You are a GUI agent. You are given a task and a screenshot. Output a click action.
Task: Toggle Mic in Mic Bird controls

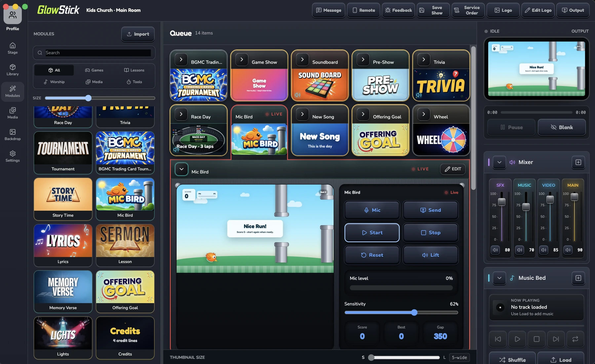372,210
